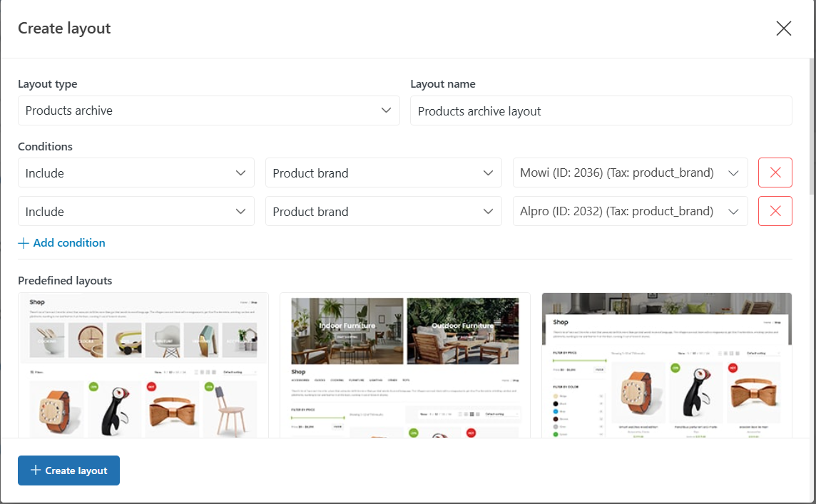Click the Conditions heading text
The height and width of the screenshot is (504, 816).
point(45,147)
